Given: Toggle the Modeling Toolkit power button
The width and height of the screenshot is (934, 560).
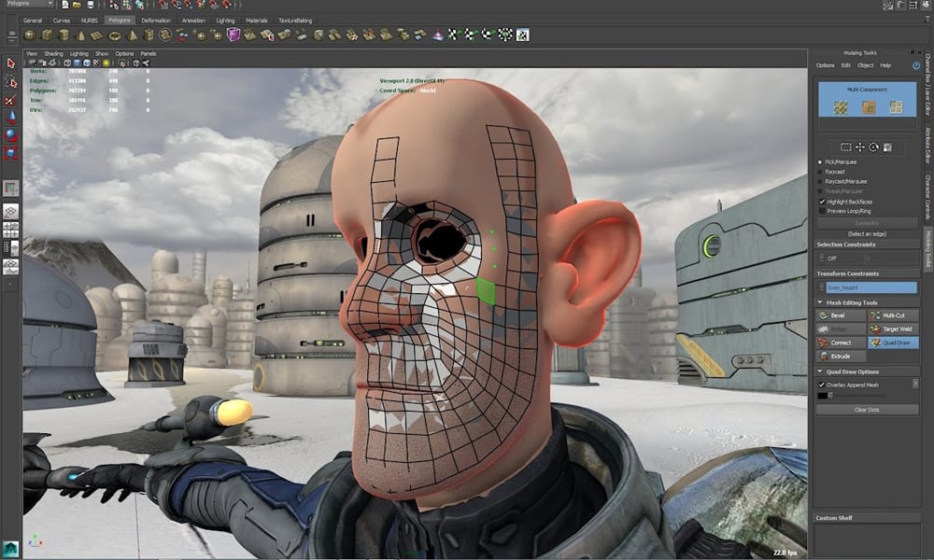Looking at the screenshot, I should click(x=916, y=65).
